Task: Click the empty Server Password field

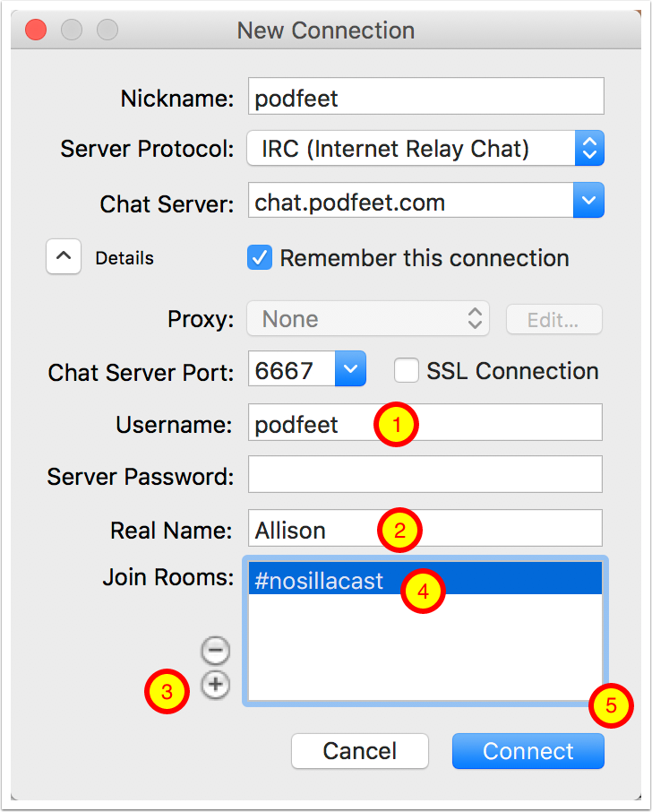Action: pos(425,474)
